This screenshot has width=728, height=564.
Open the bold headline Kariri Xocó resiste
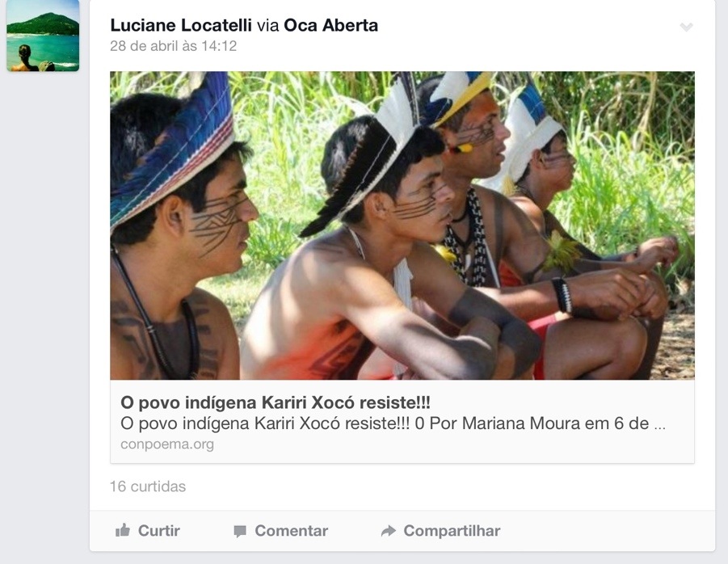click(276, 402)
